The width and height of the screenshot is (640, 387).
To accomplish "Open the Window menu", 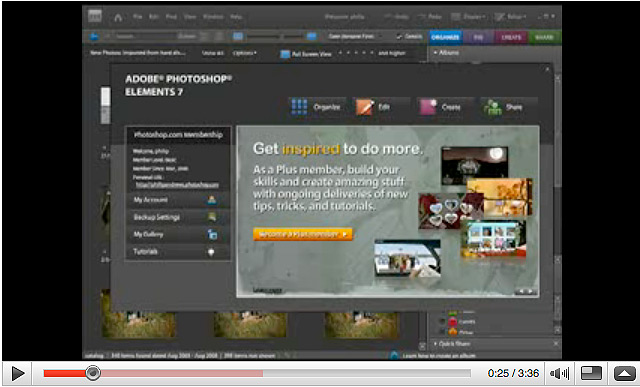I will (x=213, y=17).
